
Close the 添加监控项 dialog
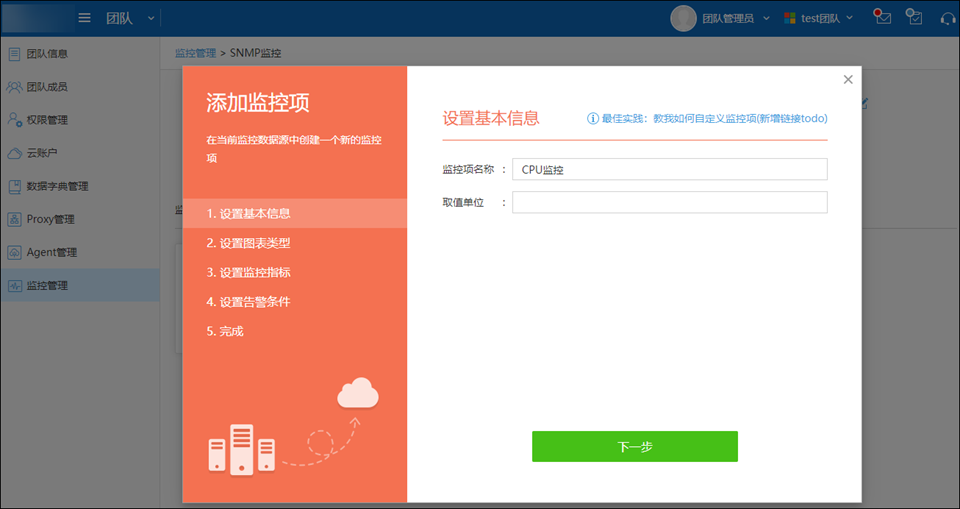pyautogui.click(x=848, y=80)
